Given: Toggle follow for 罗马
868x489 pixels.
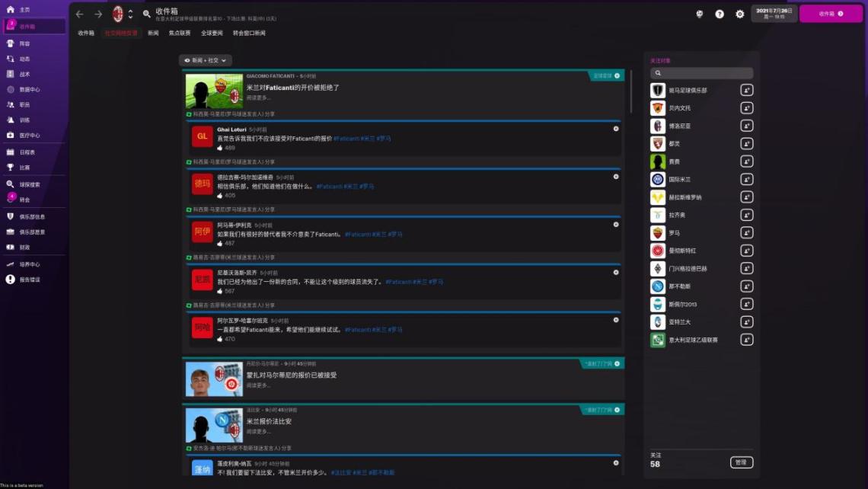Looking at the screenshot, I should 746,232.
